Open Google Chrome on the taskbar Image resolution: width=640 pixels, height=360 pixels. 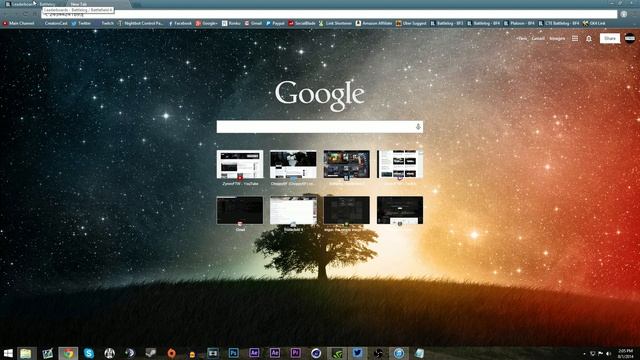(68, 353)
